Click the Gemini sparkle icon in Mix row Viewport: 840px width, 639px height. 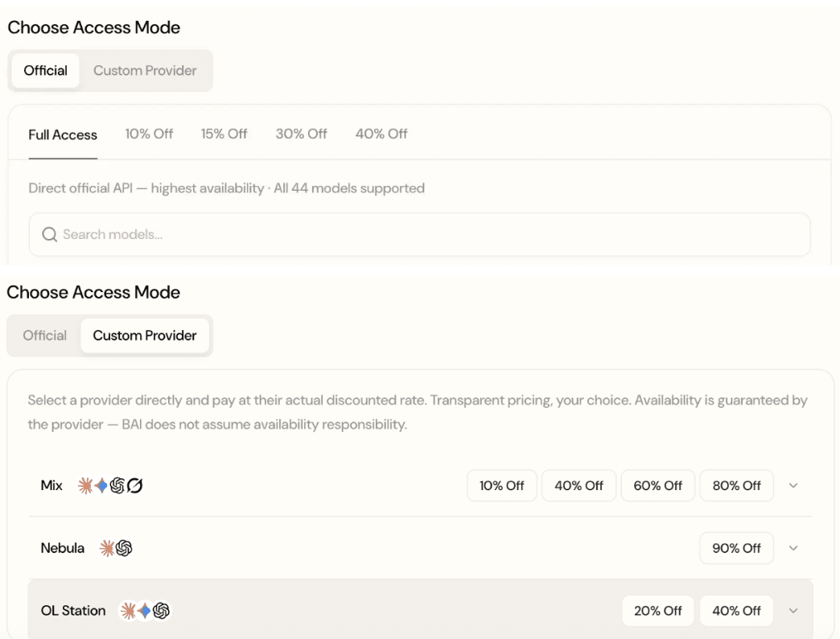click(x=101, y=486)
